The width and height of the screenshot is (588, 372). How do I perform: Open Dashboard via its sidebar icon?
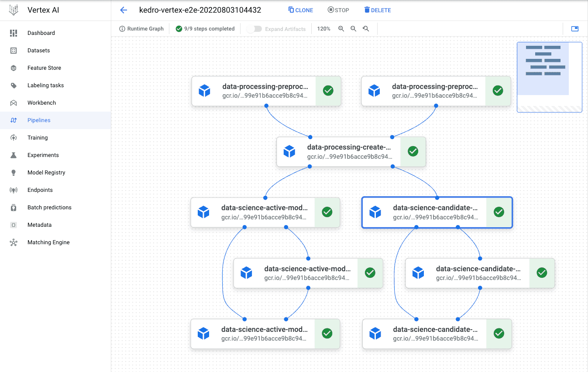pyautogui.click(x=14, y=33)
